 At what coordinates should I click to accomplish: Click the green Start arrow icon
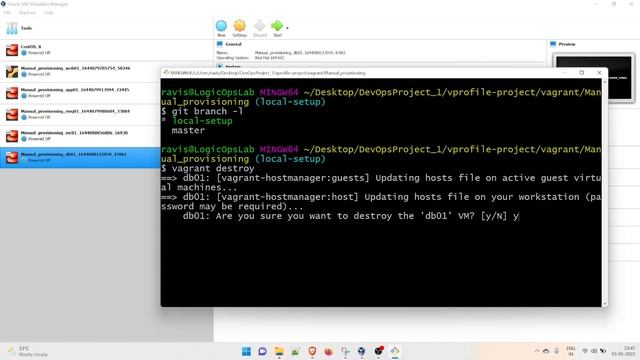tap(277, 26)
